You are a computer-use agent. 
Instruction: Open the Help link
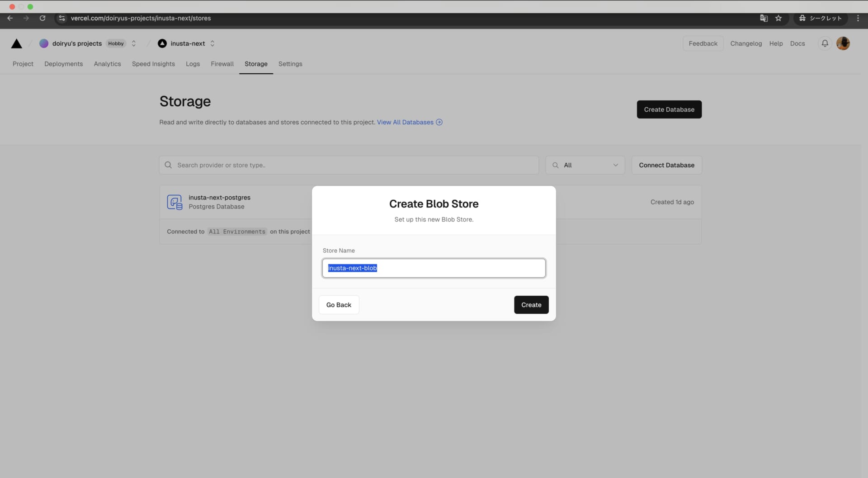[776, 43]
